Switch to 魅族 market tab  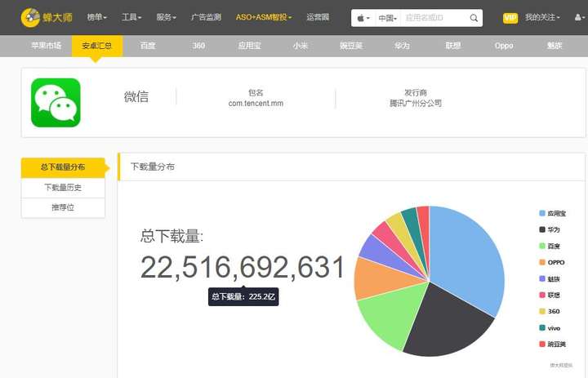(x=555, y=46)
